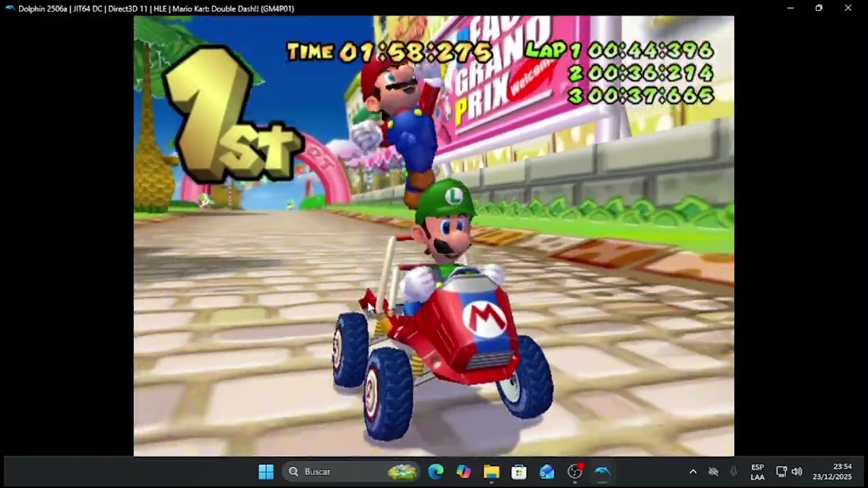Launch Copilot from the taskbar

pos(463,472)
